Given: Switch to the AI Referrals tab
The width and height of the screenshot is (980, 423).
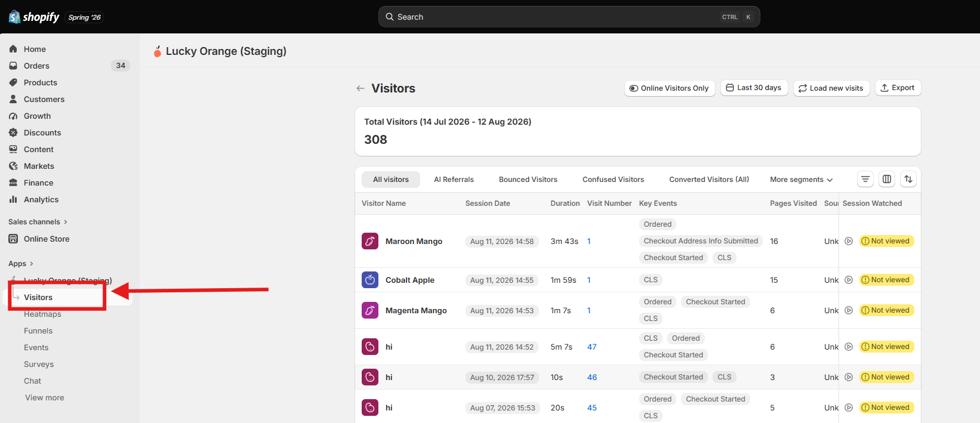Looking at the screenshot, I should [x=454, y=180].
